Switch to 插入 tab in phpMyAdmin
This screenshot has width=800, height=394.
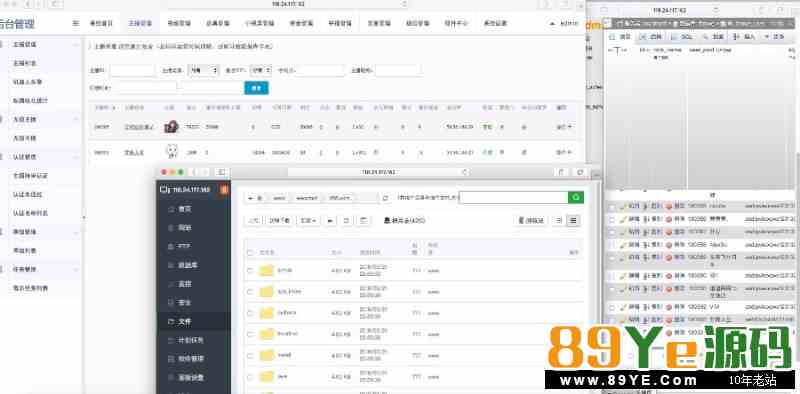(744, 37)
